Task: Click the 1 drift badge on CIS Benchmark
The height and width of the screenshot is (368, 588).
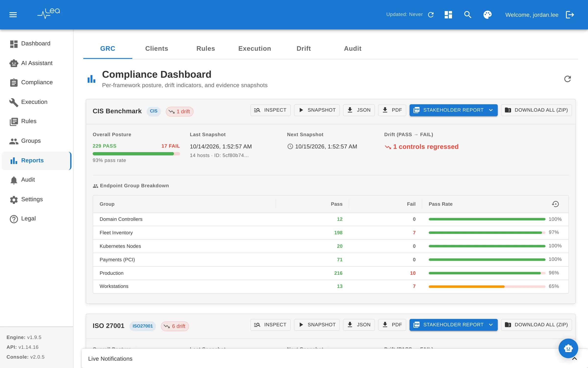Action: pyautogui.click(x=179, y=112)
